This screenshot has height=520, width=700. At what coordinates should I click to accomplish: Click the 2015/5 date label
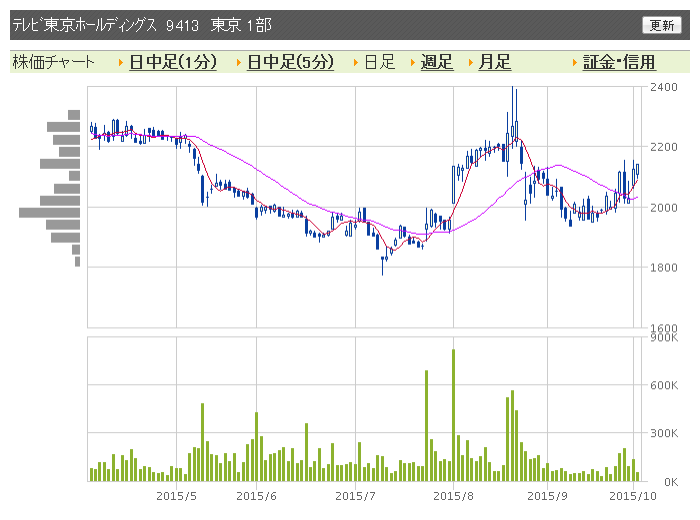coord(176,496)
